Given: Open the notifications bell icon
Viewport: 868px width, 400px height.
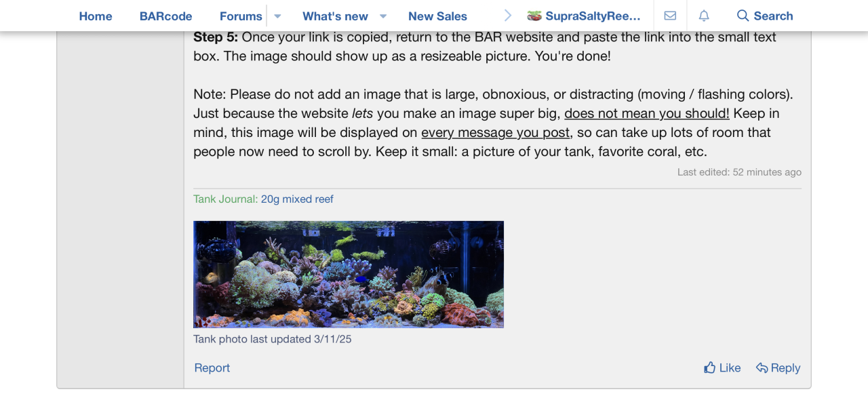Looking at the screenshot, I should pyautogui.click(x=704, y=16).
